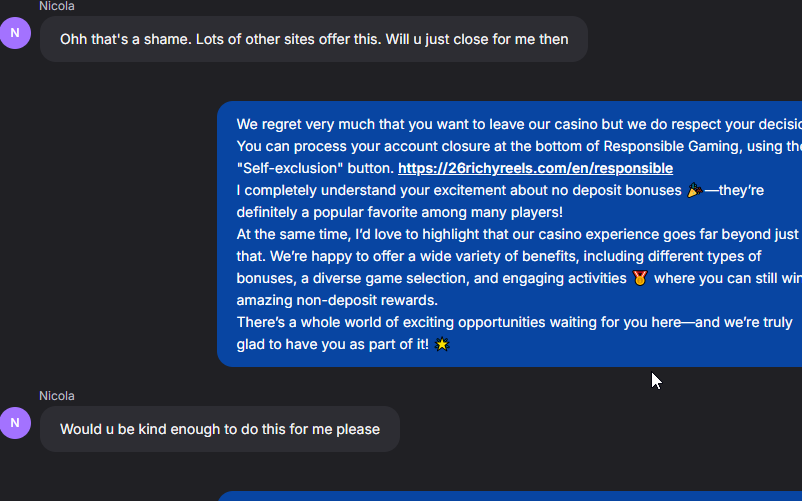The width and height of the screenshot is (802, 501).
Task: Click the line starting "I completely understand your excitement"
Action: 458,190
